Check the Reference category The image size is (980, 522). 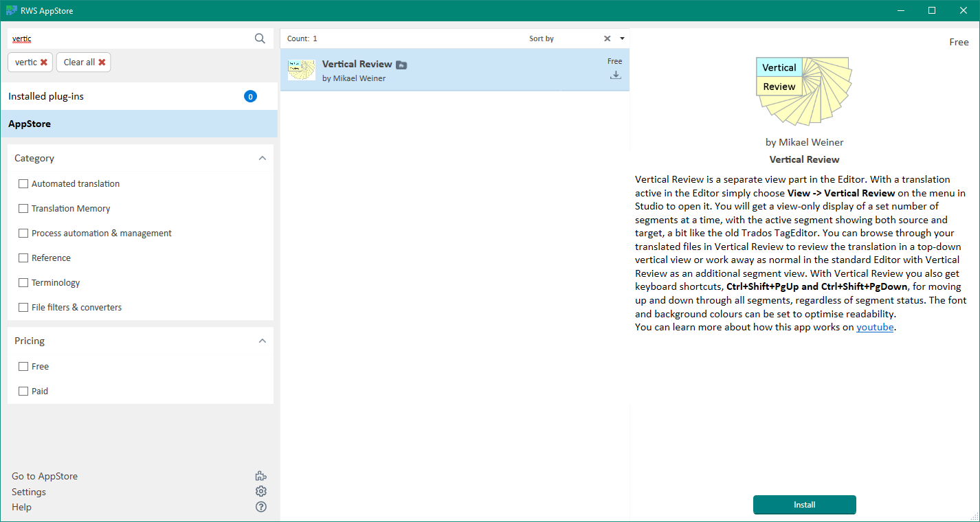(23, 258)
